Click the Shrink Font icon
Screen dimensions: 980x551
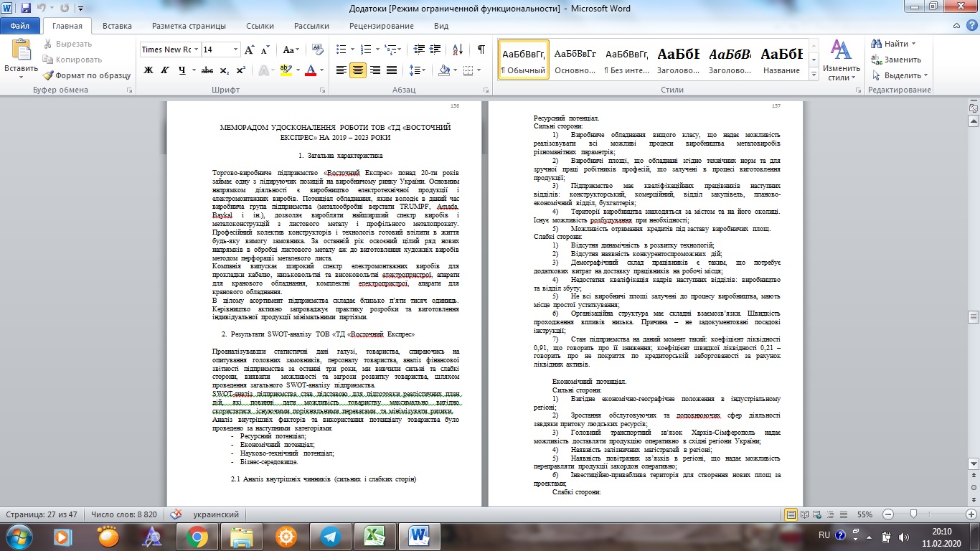(x=265, y=50)
